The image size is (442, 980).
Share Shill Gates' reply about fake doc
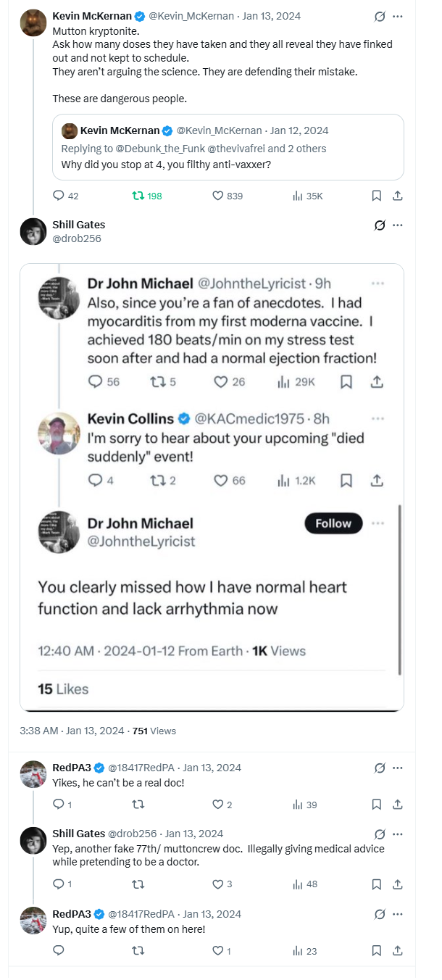[397, 884]
